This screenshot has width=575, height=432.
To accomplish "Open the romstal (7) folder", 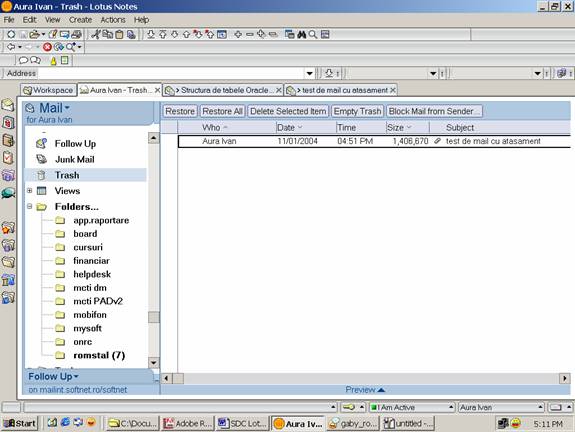I will click(99, 355).
